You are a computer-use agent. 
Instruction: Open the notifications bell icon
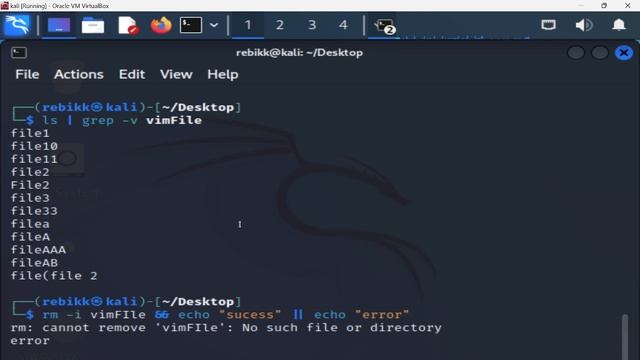[x=619, y=25]
